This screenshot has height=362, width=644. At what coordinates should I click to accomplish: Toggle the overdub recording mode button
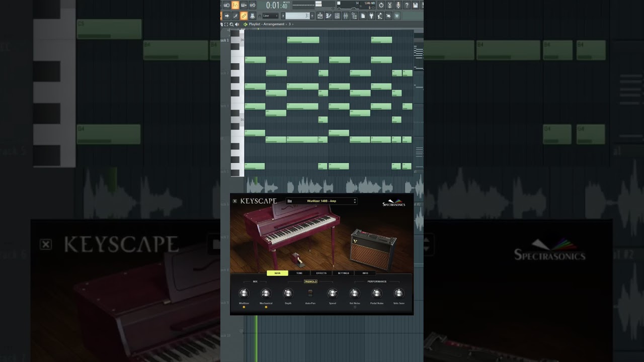244,5
